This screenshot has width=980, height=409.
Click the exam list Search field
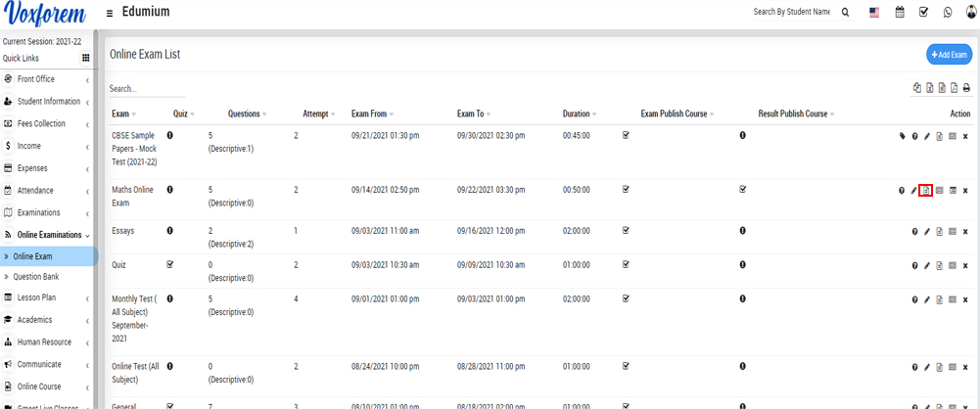[x=147, y=88]
